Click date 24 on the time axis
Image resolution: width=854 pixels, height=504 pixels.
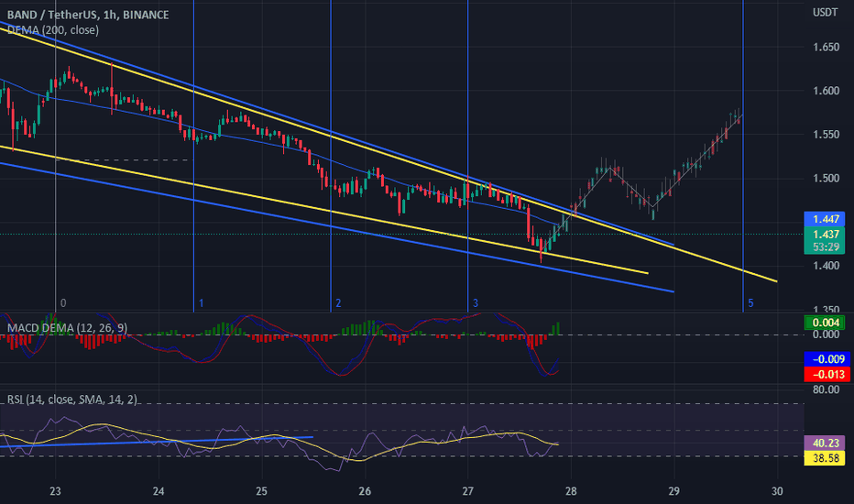click(159, 491)
